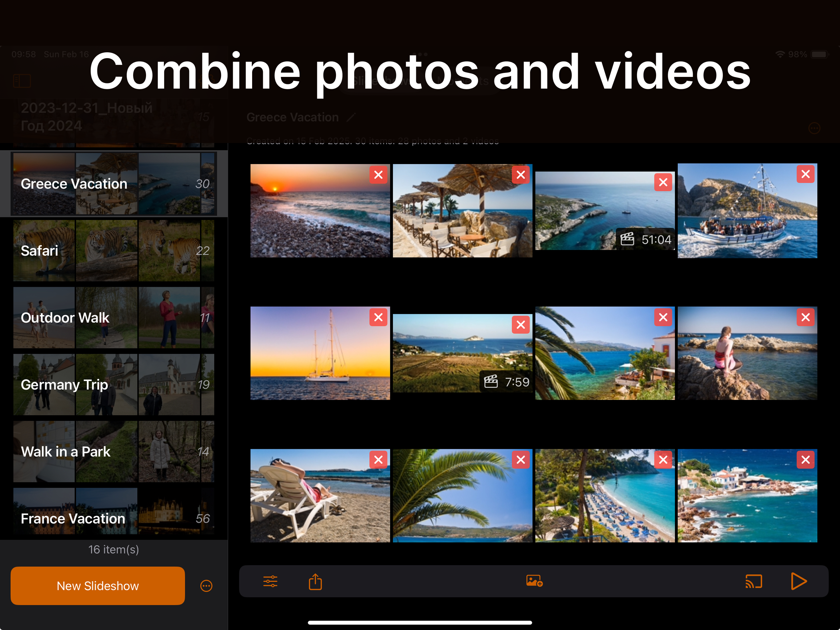
Task: Open the Outdoor Walk slideshow
Action: [x=113, y=318]
